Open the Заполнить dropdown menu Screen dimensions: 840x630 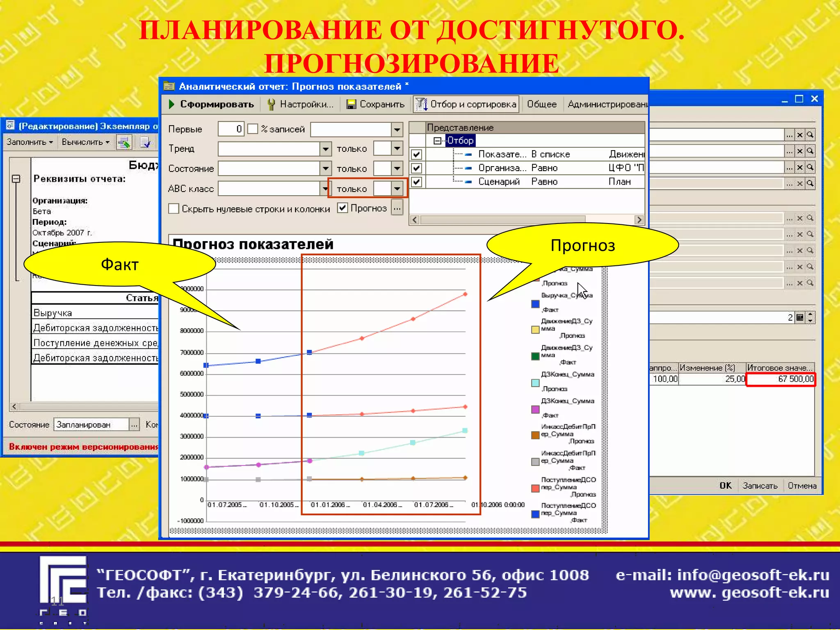[30, 142]
